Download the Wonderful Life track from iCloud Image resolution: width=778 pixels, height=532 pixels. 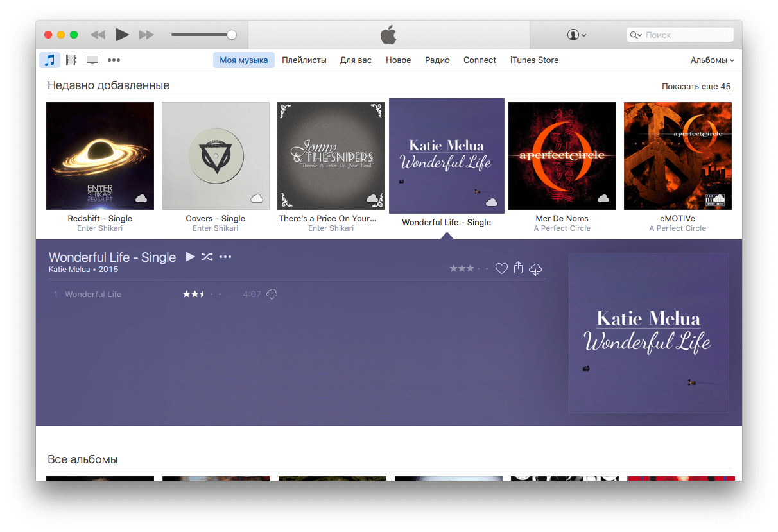(272, 295)
